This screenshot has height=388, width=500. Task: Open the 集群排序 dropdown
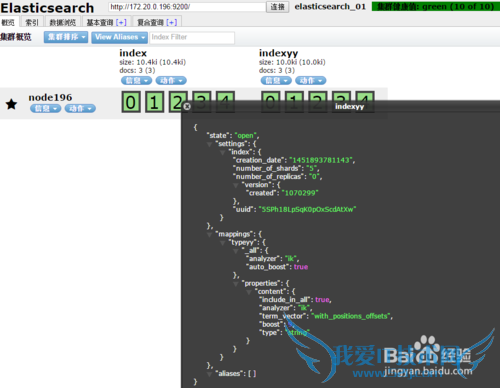tap(66, 37)
